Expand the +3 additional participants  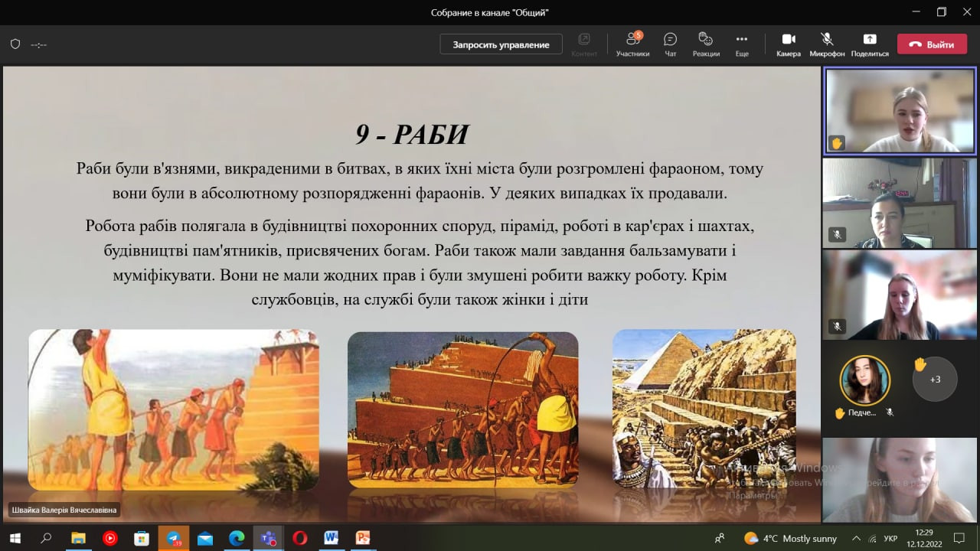[x=935, y=379]
